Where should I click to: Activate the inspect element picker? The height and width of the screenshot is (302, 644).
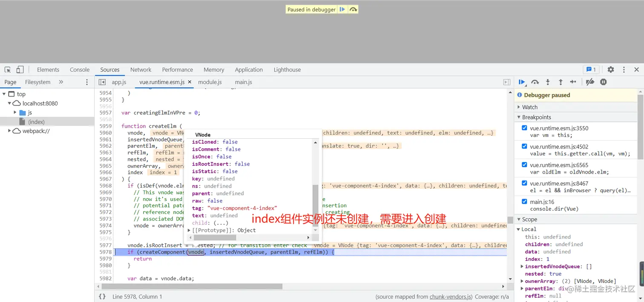click(x=8, y=70)
